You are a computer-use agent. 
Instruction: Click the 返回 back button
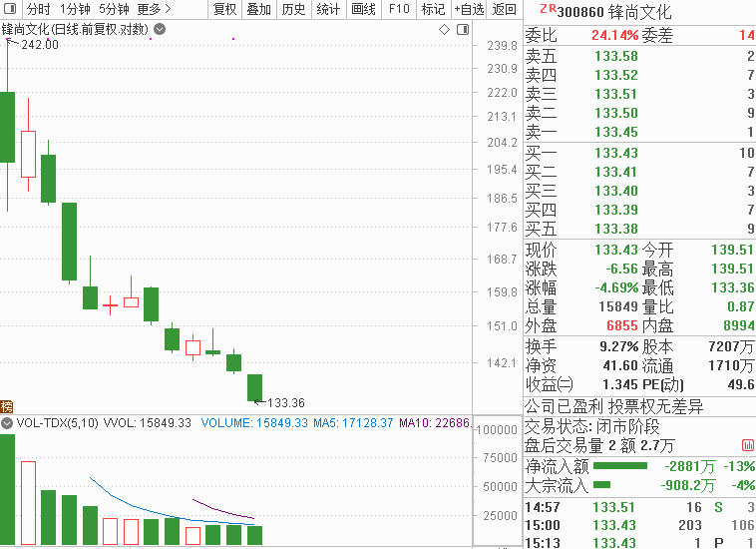point(505,9)
